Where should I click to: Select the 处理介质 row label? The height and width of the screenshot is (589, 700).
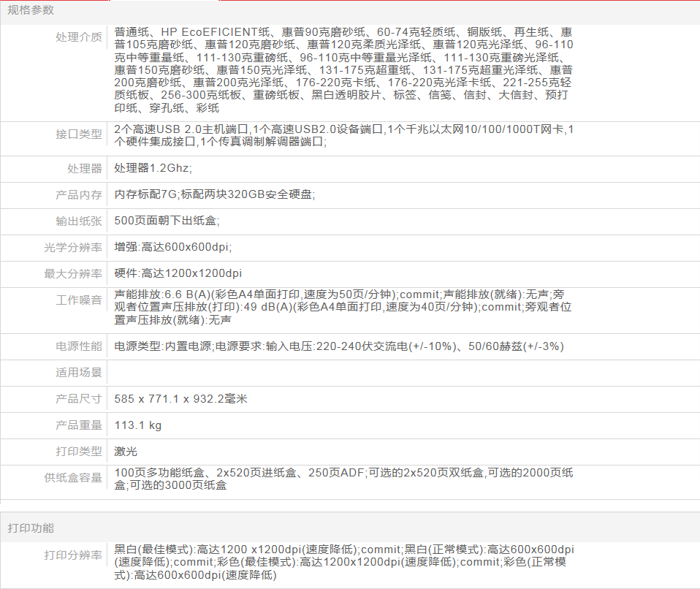(79, 37)
